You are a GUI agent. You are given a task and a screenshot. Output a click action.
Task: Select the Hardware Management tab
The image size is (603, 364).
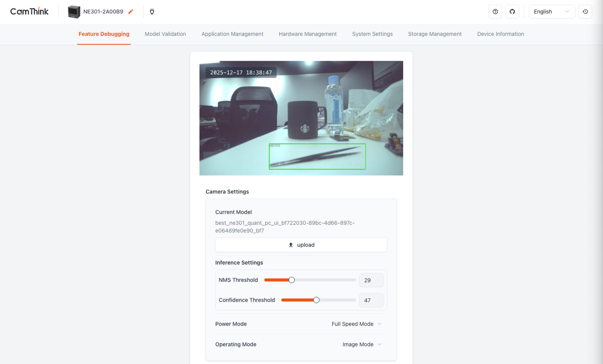[307, 34]
